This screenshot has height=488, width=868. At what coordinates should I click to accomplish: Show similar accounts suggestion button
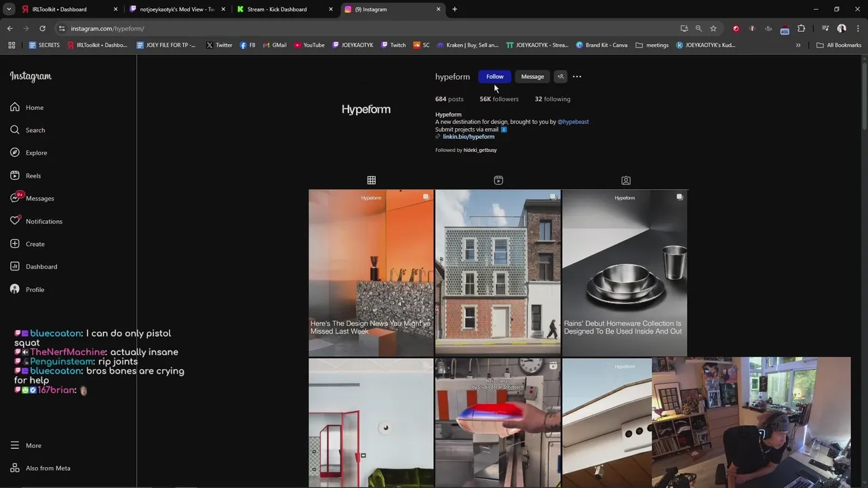pos(560,77)
